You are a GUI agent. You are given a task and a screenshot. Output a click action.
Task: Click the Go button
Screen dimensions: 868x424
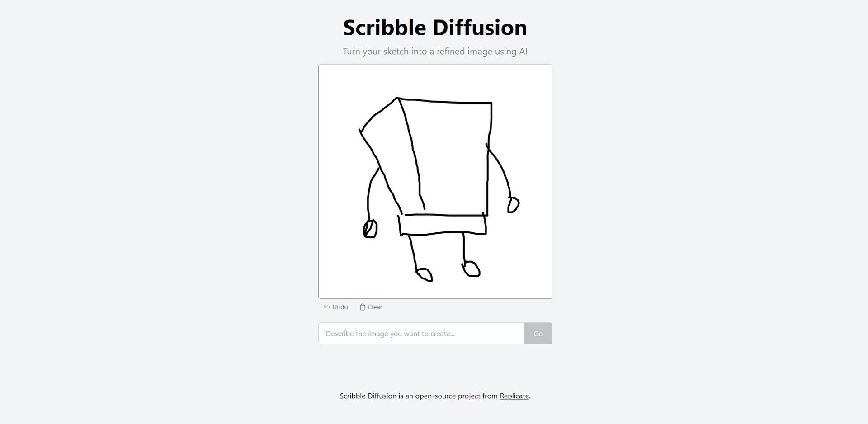(x=538, y=334)
